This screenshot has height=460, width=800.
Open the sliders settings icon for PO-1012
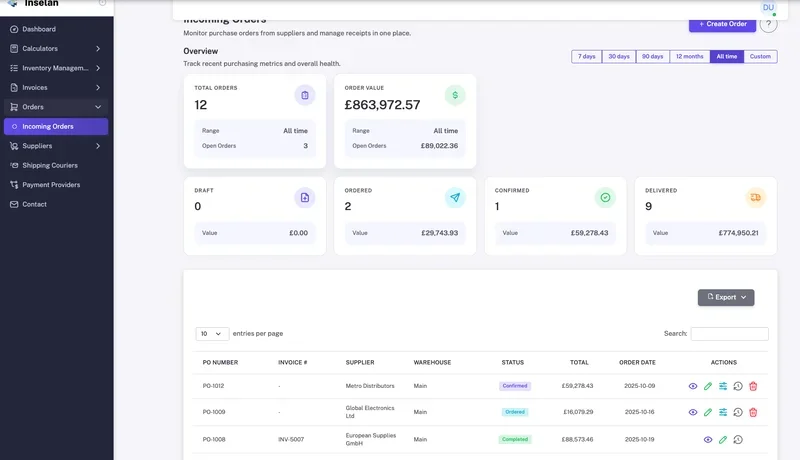[723, 386]
